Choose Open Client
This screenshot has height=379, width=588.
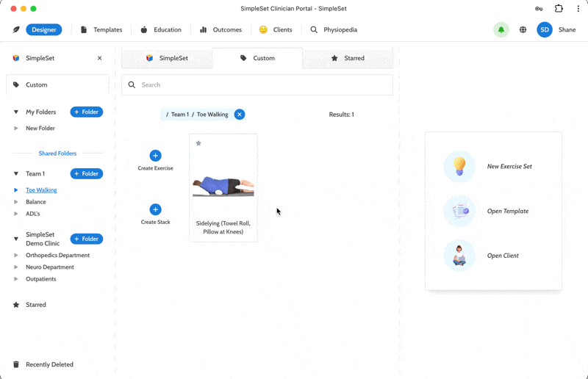(503, 256)
